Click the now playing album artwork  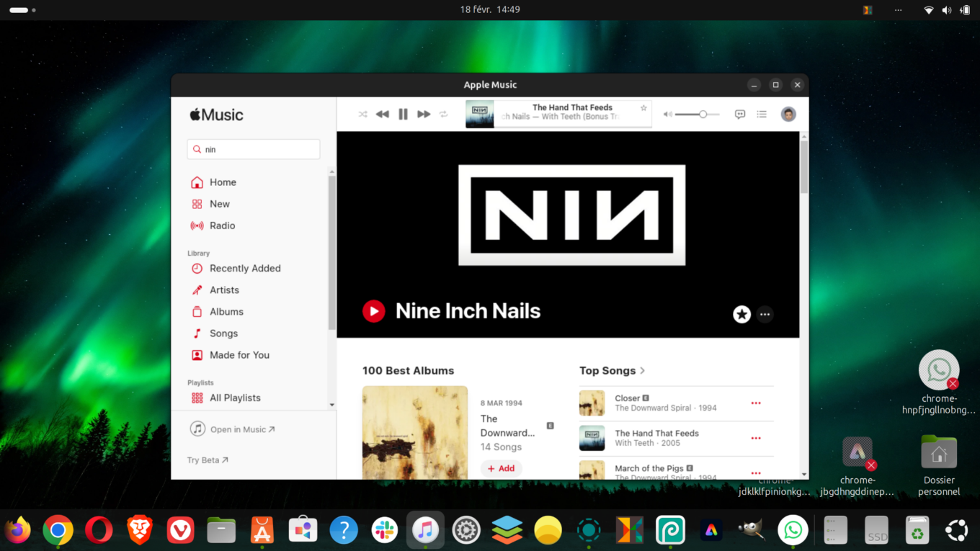[x=479, y=115]
